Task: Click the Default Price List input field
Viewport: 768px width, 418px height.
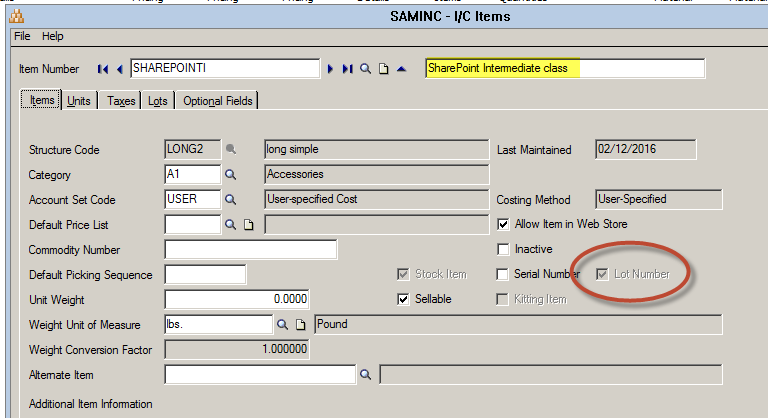Action: pyautogui.click(x=192, y=224)
